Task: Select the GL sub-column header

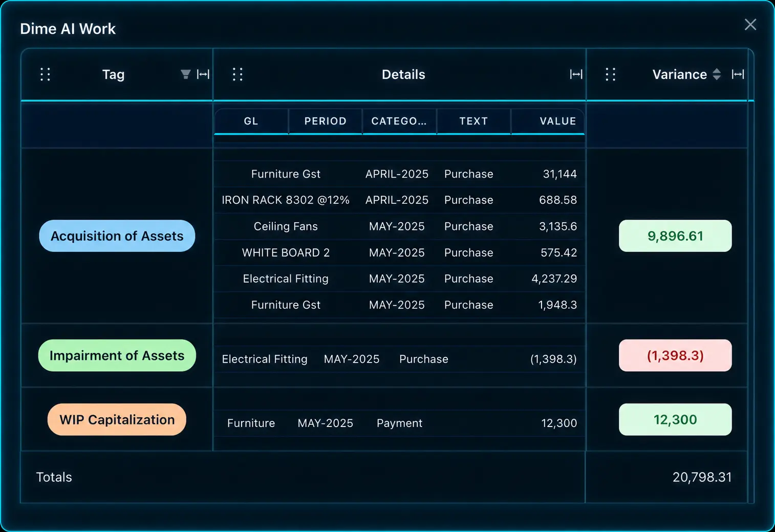Action: click(x=251, y=121)
